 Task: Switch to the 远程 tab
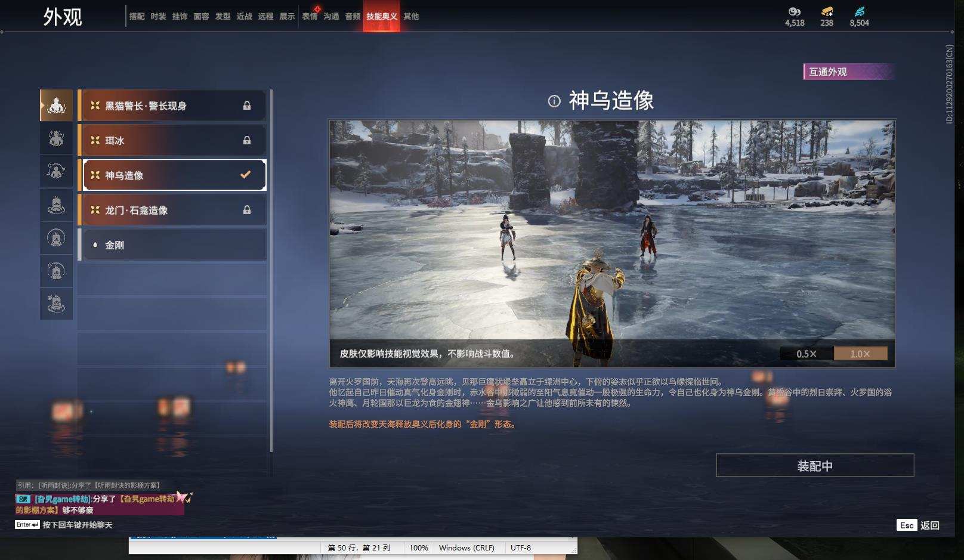tap(266, 16)
